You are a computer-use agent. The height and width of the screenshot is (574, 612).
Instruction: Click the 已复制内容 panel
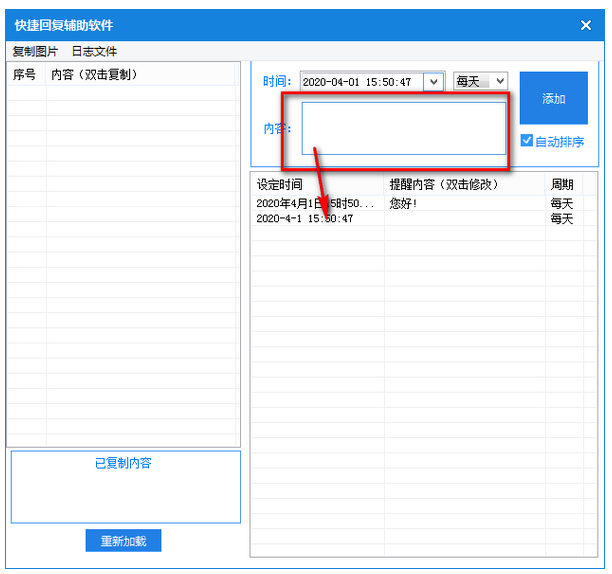(x=126, y=487)
